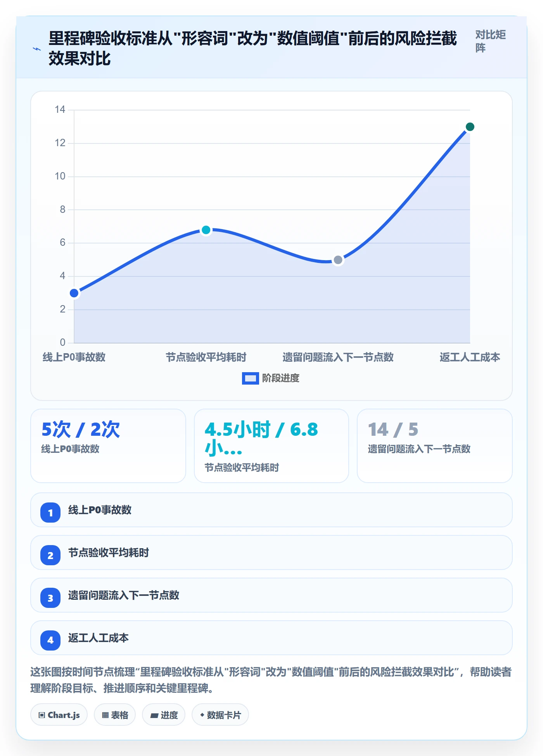
Task: Click the lightning icon beside the title
Action: (x=36, y=49)
